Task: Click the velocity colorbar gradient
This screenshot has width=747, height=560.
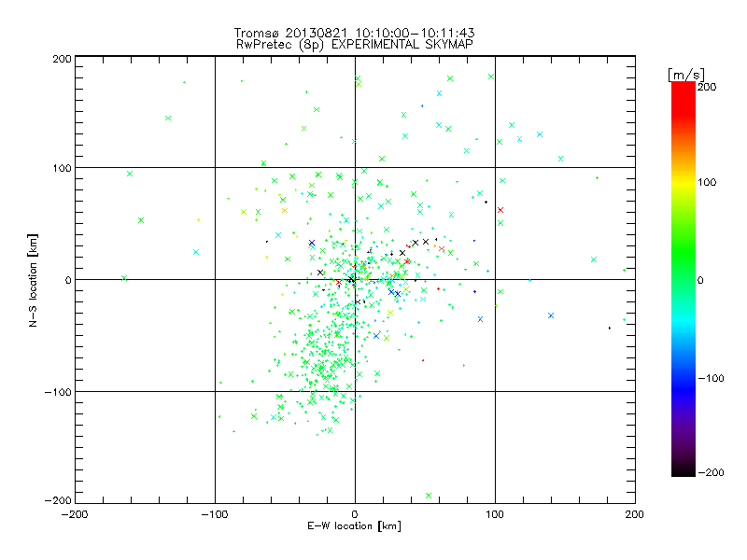Action: pos(684,279)
